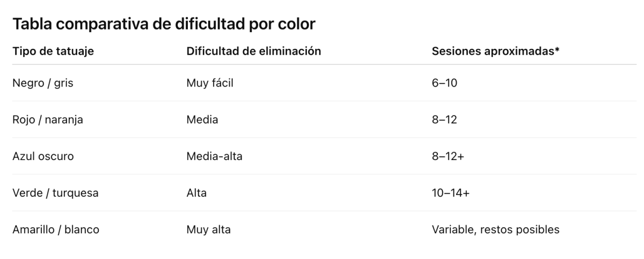Select the 'Amarillo / blanco' row label

tap(56, 229)
